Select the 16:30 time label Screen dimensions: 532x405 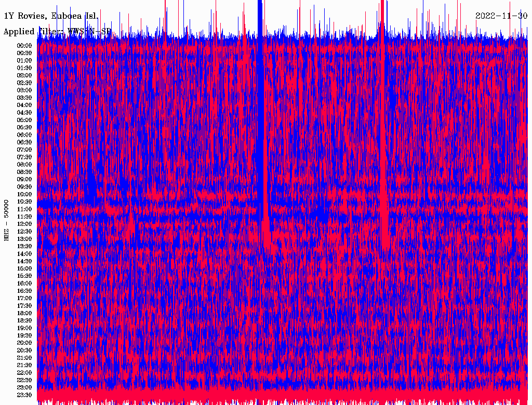click(24, 291)
